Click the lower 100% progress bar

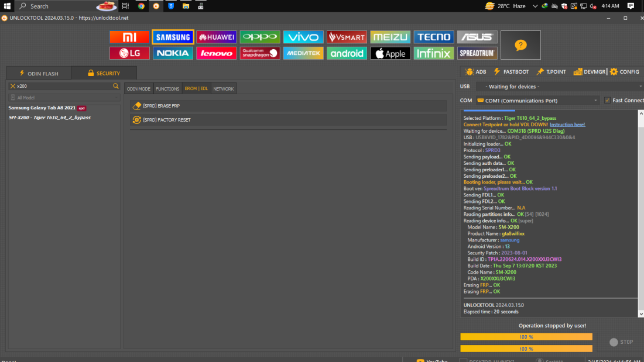[x=526, y=349]
